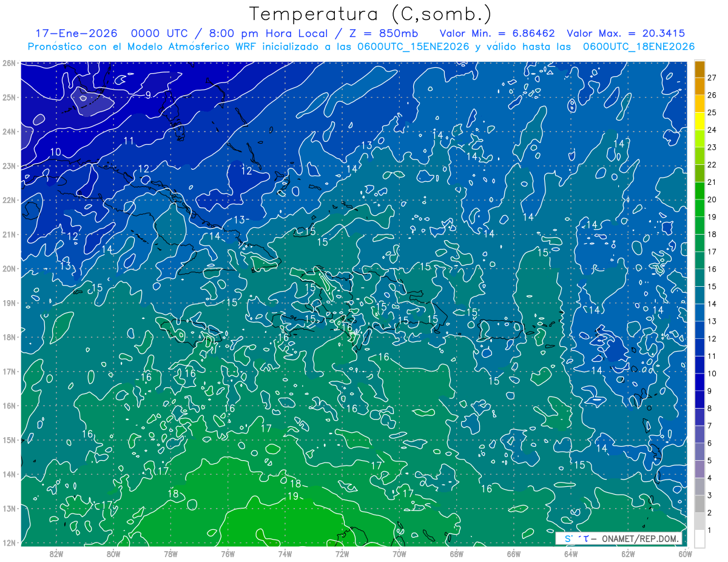Click the '74W' longitude axis label
The image size is (728, 562).
coord(285,554)
